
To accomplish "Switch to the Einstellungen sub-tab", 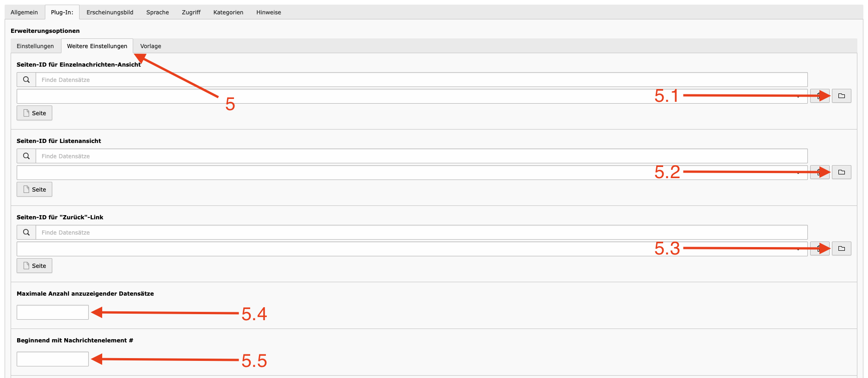I will coord(35,46).
